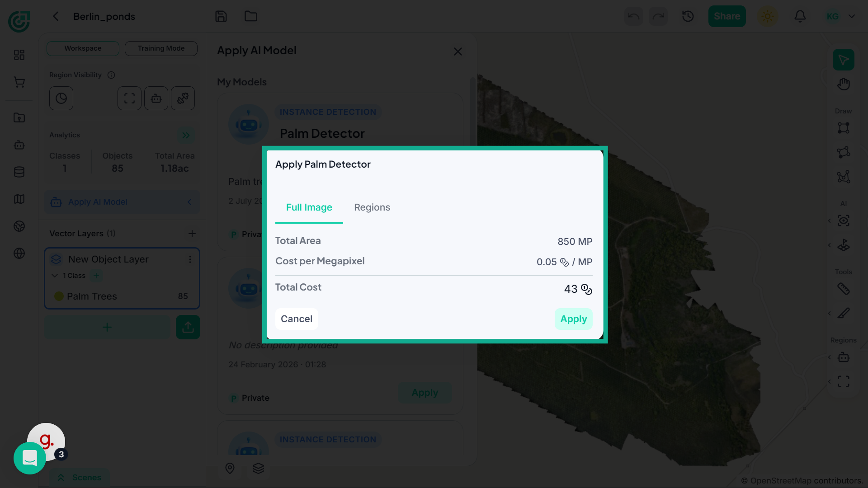Expand the KG user account menu
The image size is (868, 488).
840,16
